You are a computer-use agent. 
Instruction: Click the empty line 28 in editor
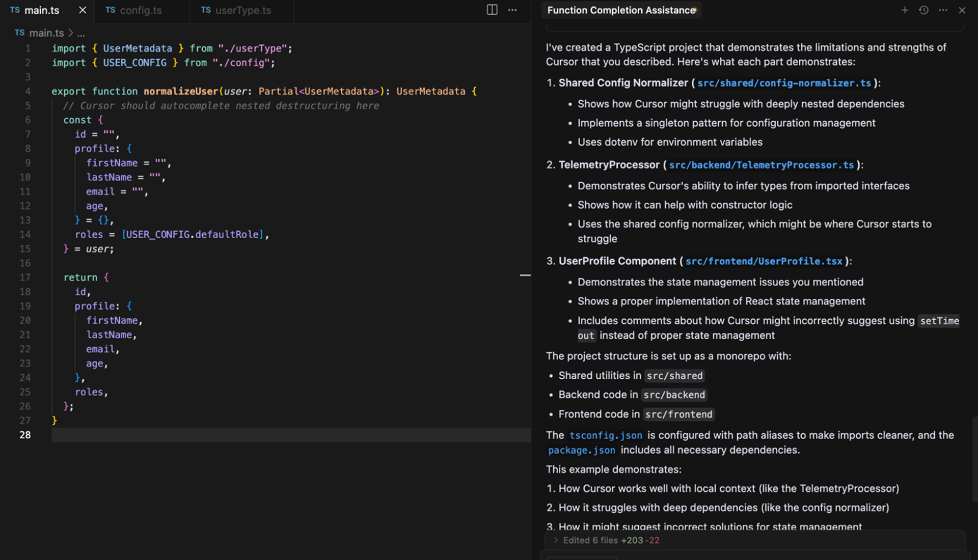tap(290, 435)
